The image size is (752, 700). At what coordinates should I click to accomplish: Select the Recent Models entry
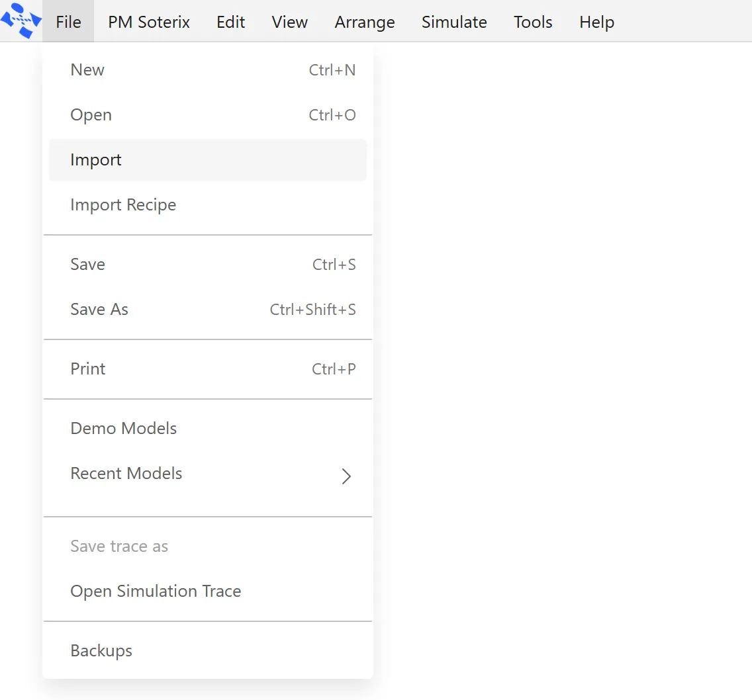(208, 474)
